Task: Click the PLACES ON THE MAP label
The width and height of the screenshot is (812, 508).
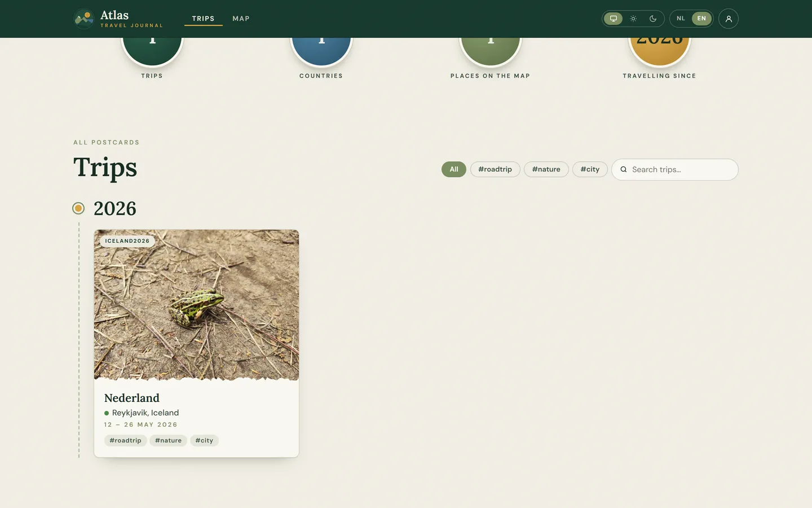Action: 491,76
